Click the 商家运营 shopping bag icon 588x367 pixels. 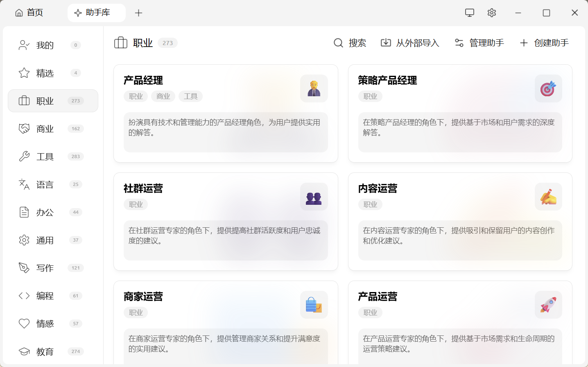click(314, 305)
